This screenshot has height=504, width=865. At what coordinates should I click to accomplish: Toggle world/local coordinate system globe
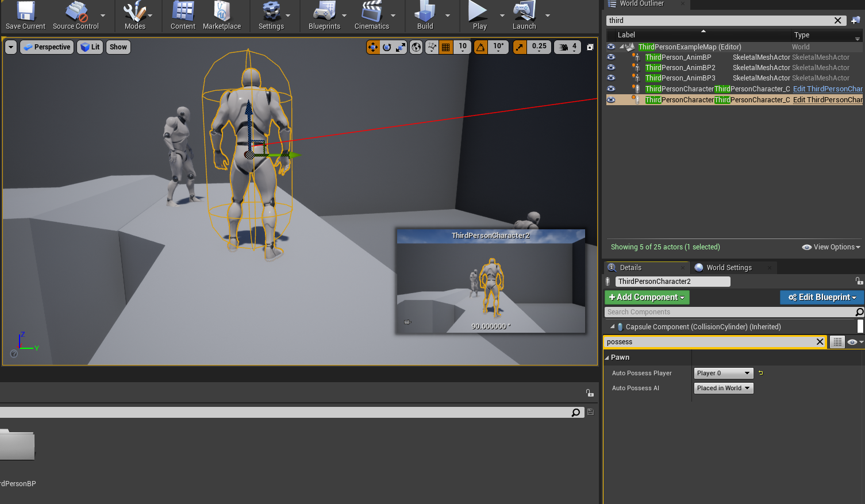416,47
